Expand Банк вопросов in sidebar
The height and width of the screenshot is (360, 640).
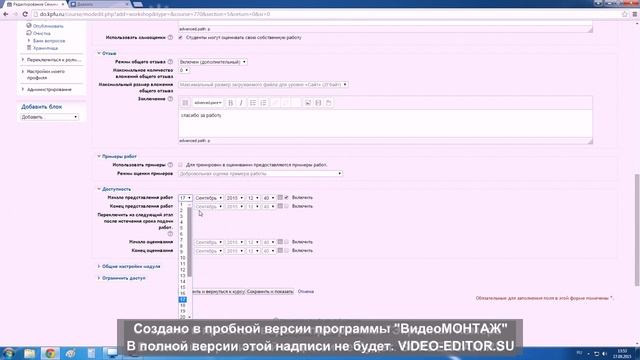click(x=49, y=41)
